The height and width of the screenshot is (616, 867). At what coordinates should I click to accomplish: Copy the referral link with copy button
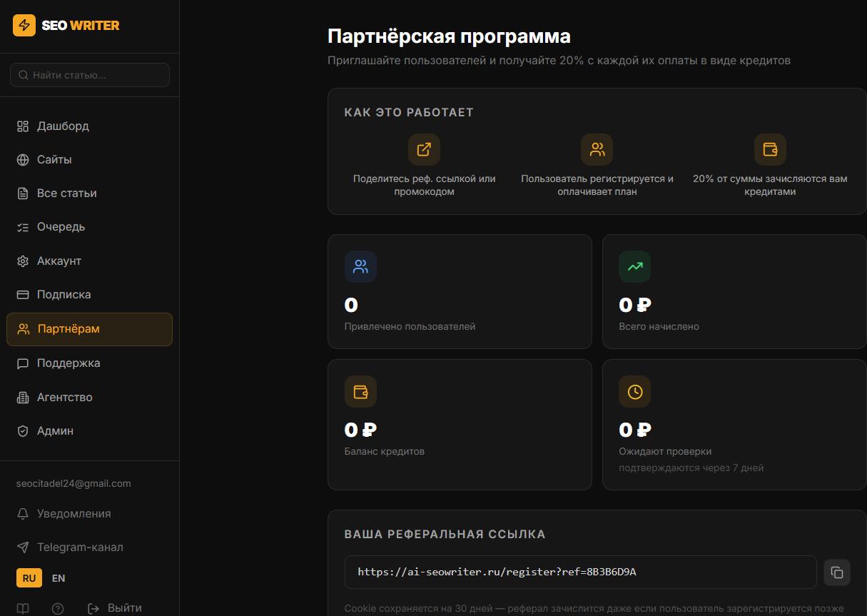point(837,572)
